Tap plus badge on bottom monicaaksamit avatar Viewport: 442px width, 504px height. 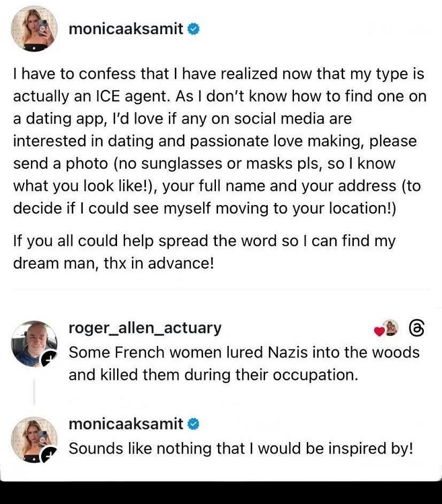[49, 456]
